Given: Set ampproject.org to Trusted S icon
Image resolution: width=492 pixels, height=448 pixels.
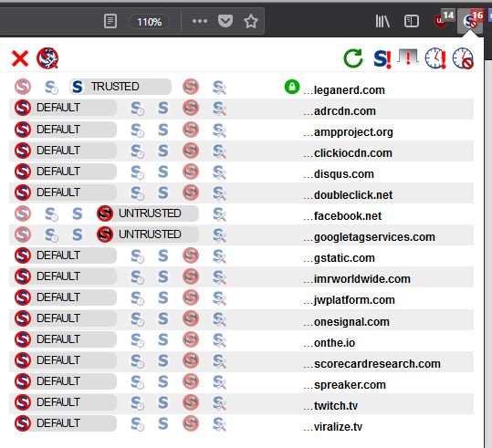Looking at the screenshot, I should [162, 130].
